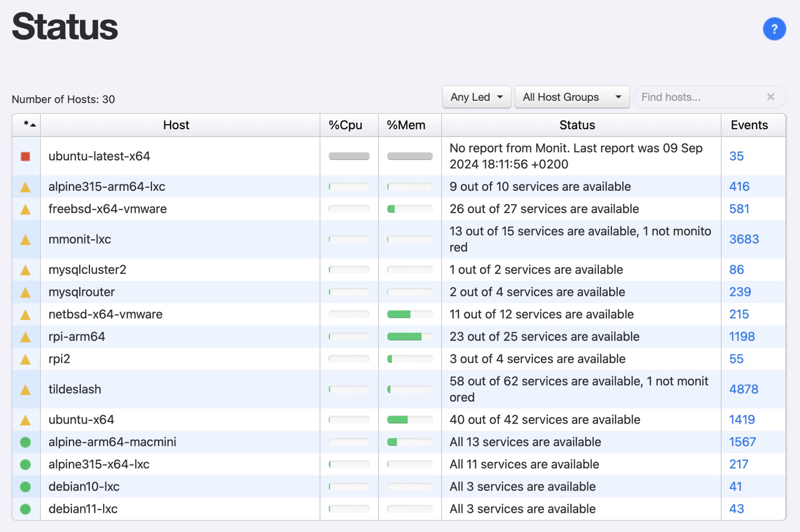Click the memory bar for netbsd-x64-vmware
The height and width of the screenshot is (532, 800).
point(410,314)
